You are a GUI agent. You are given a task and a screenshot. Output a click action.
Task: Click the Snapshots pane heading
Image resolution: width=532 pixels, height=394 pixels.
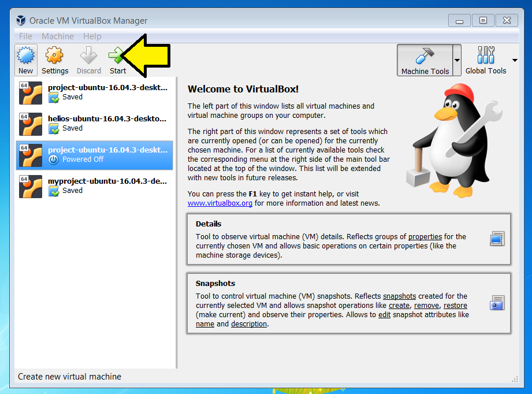click(215, 283)
